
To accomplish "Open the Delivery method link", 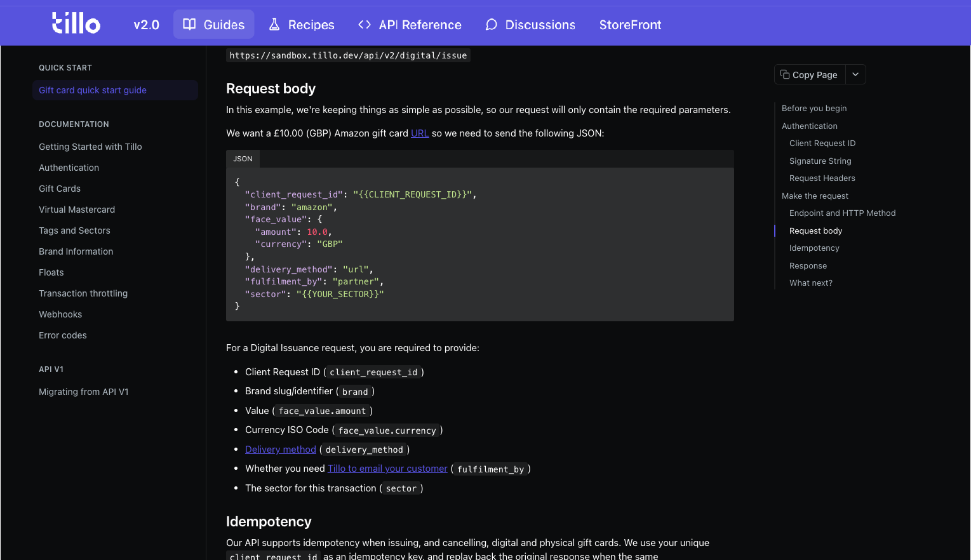I will (x=281, y=450).
